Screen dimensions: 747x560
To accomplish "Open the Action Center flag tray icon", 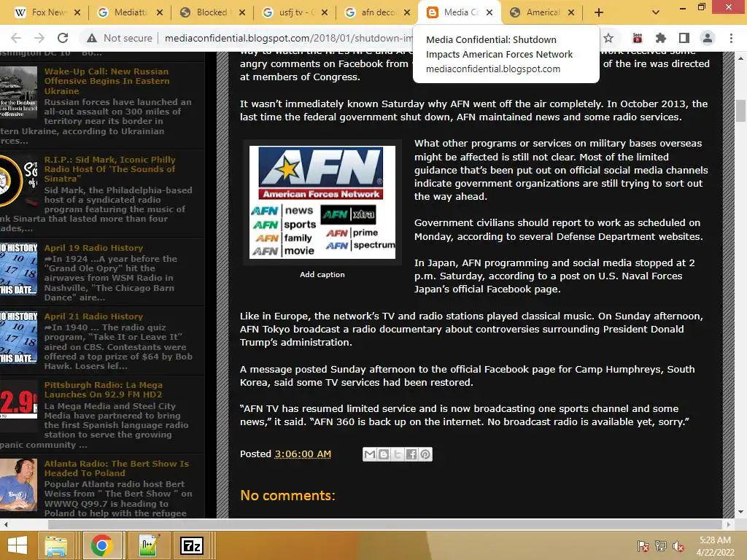I will (643, 546).
